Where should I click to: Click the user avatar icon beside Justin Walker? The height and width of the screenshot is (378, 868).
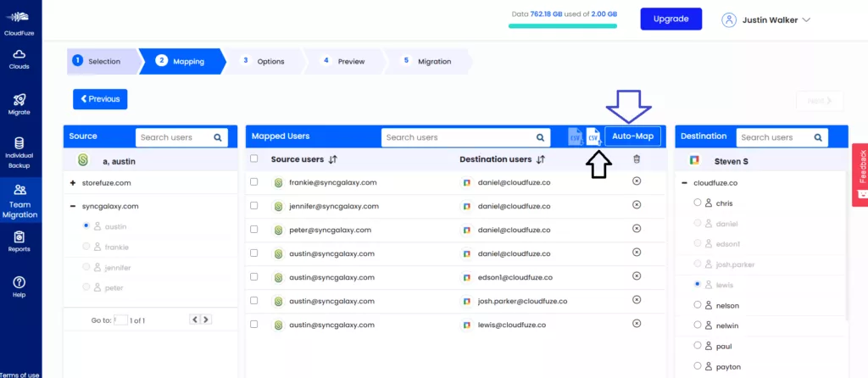coord(729,20)
